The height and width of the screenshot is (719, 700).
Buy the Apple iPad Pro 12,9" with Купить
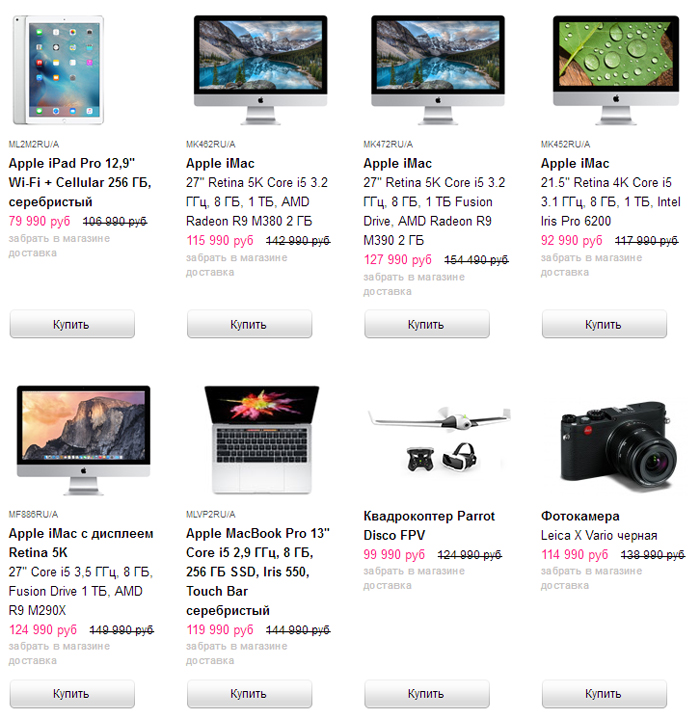[72, 324]
